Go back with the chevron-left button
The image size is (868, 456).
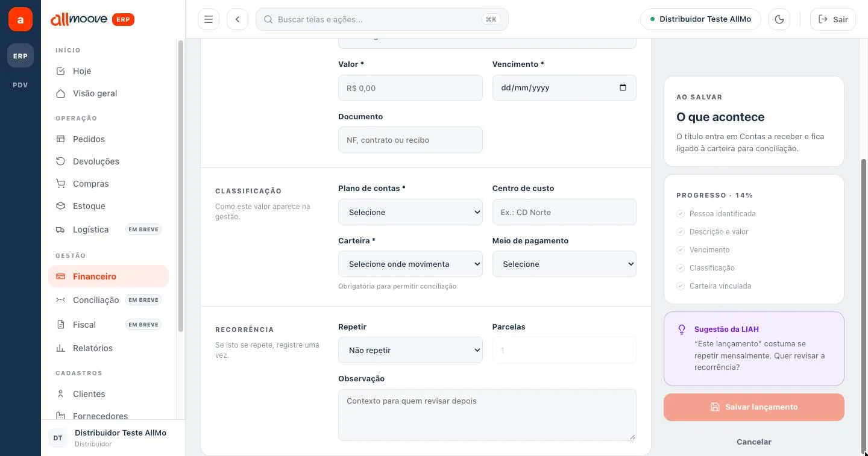coord(237,19)
